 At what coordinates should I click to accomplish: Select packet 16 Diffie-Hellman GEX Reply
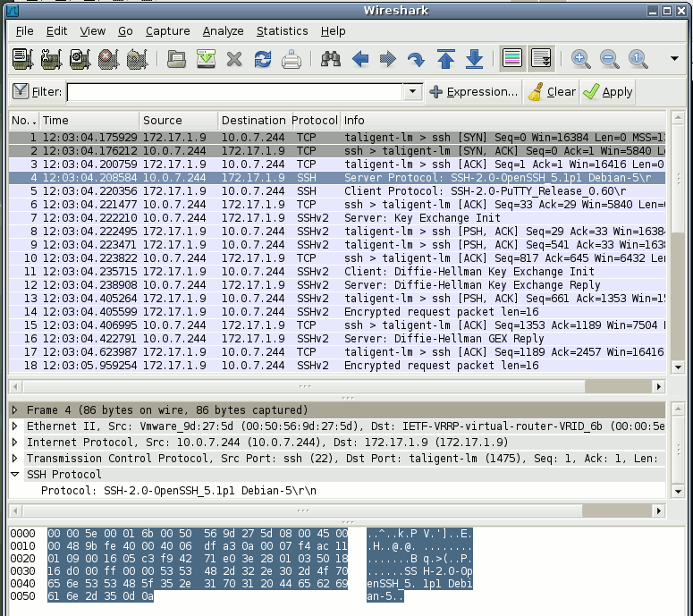[x=337, y=339]
